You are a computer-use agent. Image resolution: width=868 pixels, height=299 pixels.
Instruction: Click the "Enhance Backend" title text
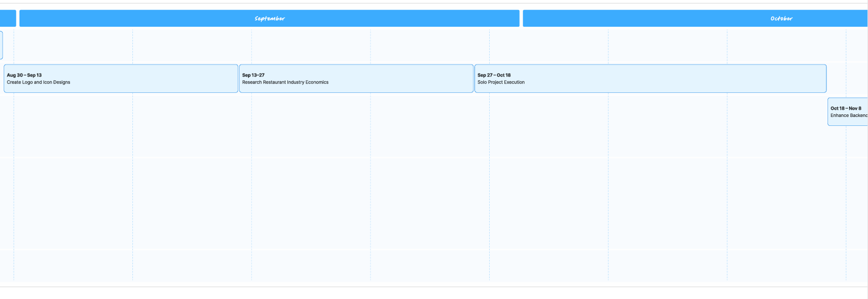coord(849,115)
